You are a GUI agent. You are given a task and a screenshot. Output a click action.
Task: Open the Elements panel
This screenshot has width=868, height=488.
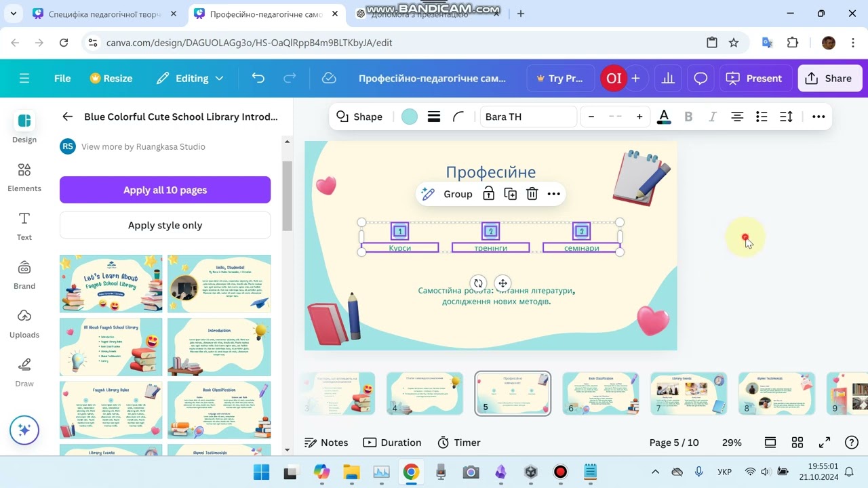click(x=24, y=178)
